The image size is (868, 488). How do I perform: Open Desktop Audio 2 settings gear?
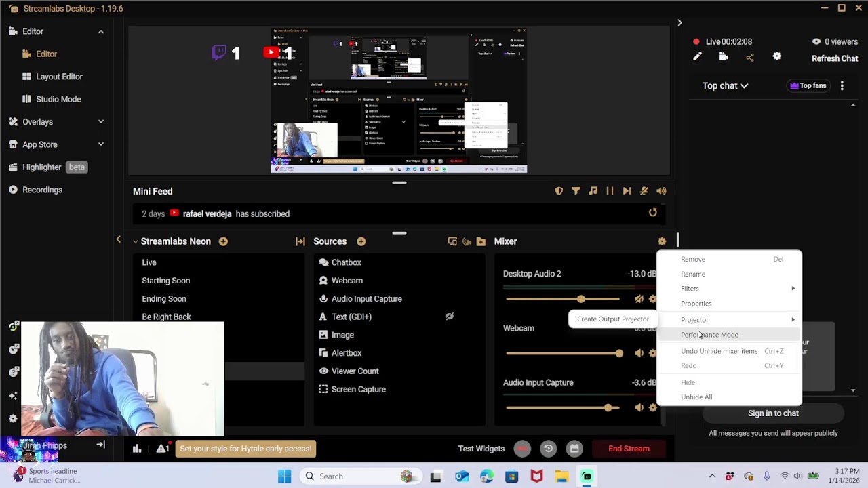pos(652,299)
